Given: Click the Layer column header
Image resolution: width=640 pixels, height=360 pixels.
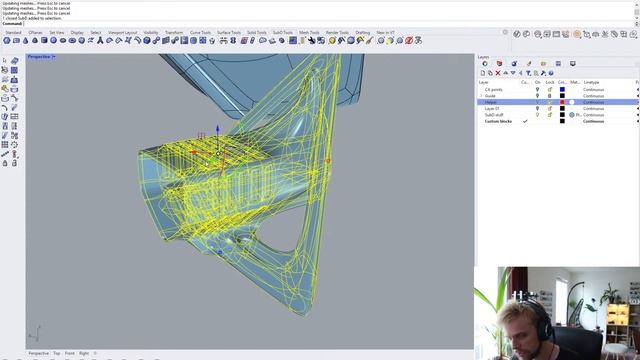Looking at the screenshot, I should (484, 82).
